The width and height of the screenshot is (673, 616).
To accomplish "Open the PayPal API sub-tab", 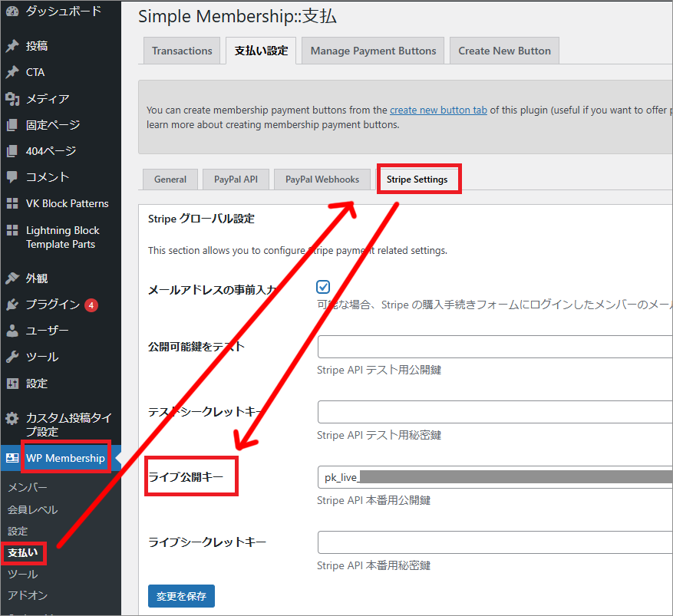I will click(x=236, y=180).
